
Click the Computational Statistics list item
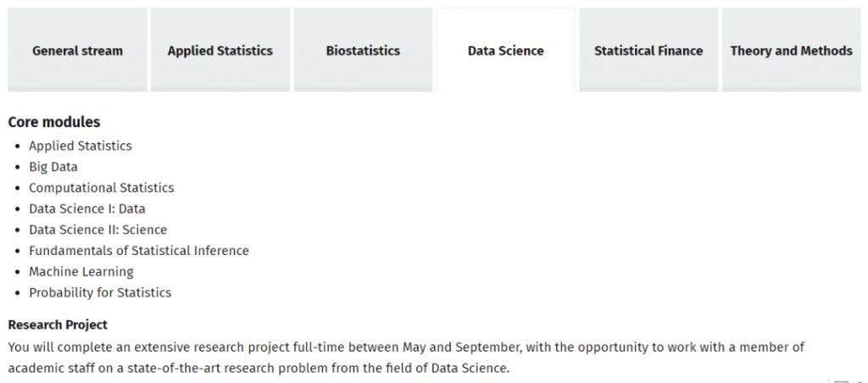(101, 188)
